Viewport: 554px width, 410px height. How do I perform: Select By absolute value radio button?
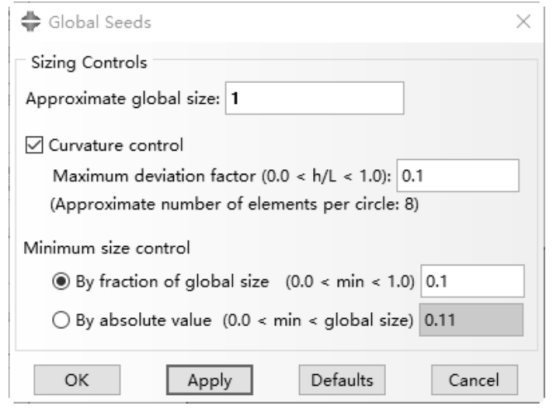point(61,320)
